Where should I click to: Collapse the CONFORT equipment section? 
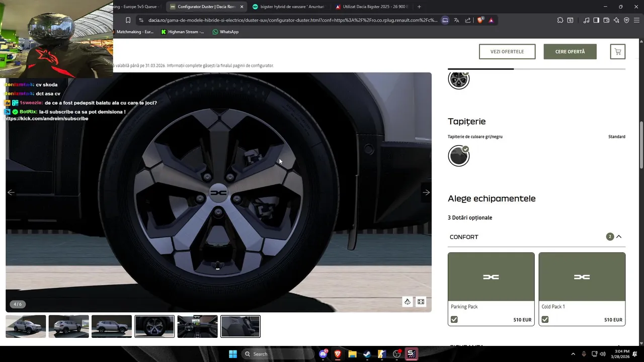click(x=619, y=237)
